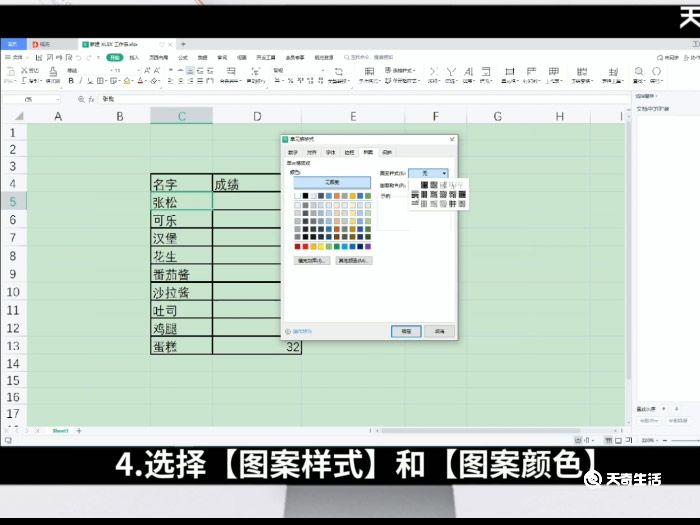The image size is (700, 525).
Task: Click the AutoSum sigma icon
Action: click(433, 71)
